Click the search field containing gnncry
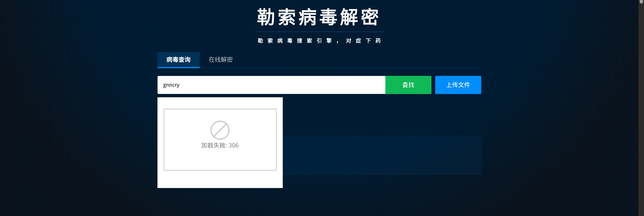Screen dimensions: 644x216 271,85
